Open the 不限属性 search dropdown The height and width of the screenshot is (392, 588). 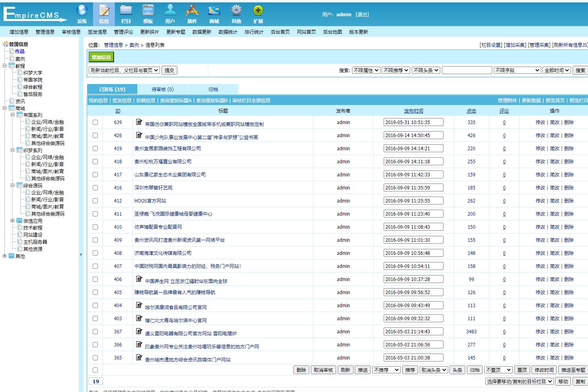click(366, 70)
